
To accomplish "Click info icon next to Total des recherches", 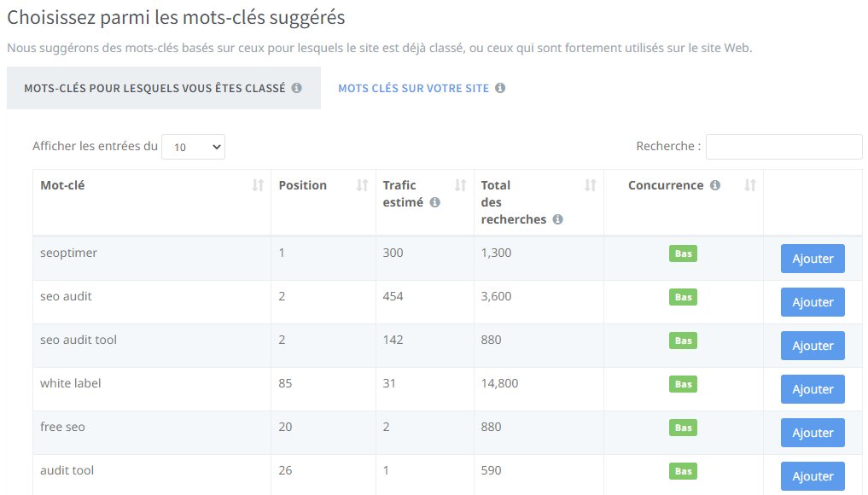I will pos(557,219).
